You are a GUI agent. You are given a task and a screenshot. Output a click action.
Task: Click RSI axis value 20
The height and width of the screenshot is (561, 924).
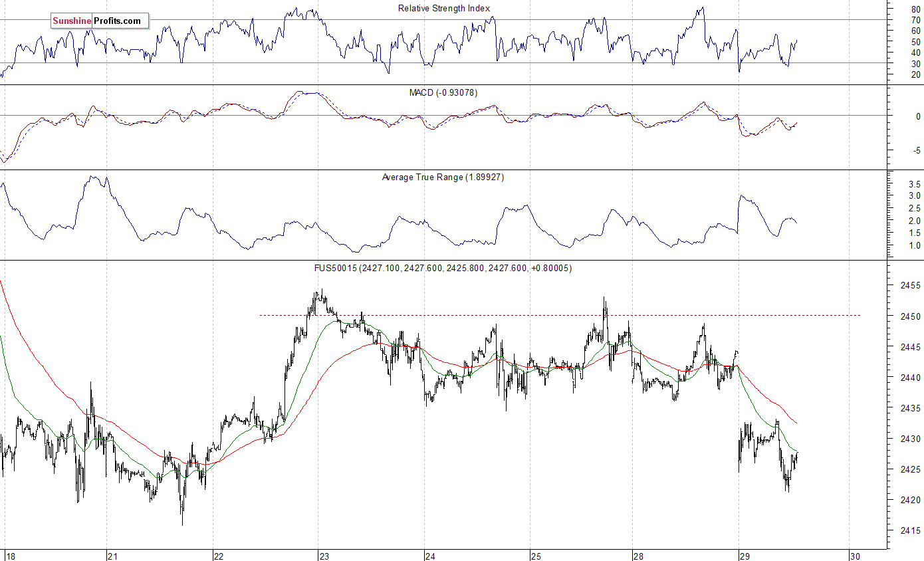[x=916, y=74]
